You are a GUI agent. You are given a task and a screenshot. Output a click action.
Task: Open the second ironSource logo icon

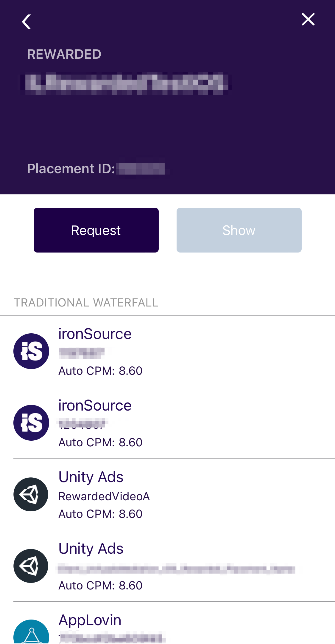pos(31,423)
